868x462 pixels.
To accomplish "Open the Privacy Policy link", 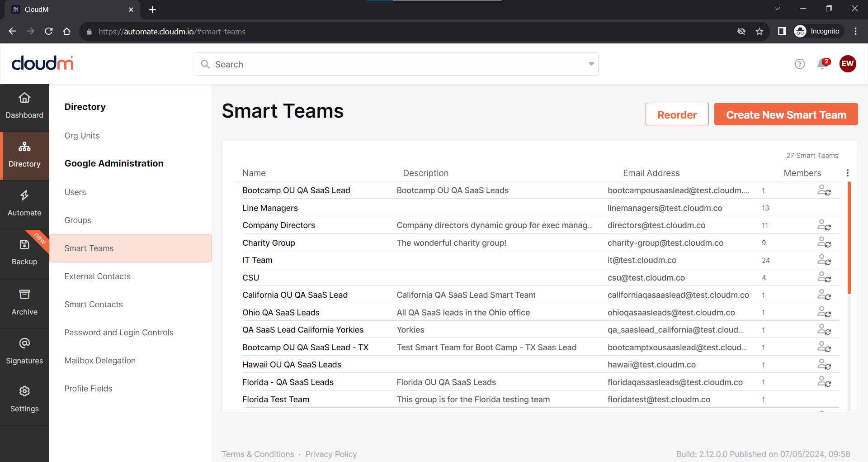I will (331, 454).
